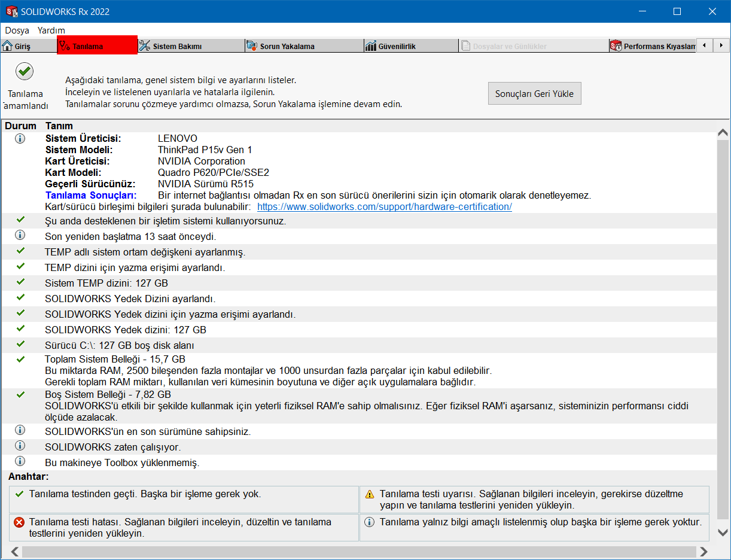Screen dimensions: 731x560
Task: Switch to the Giriş tab
Action: 28,46
